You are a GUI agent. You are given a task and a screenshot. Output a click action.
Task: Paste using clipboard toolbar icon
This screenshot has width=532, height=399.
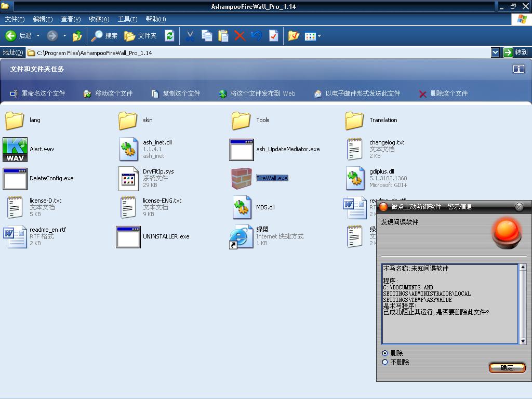(223, 36)
